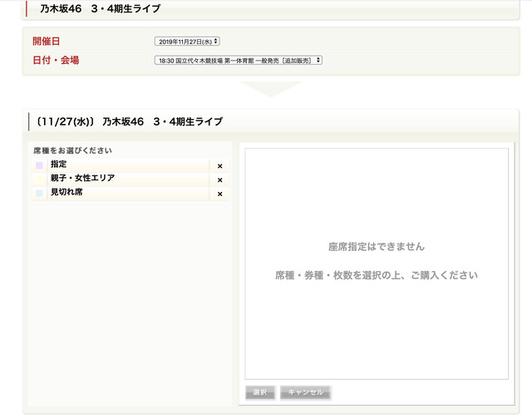This screenshot has width=532, height=419.
Task: Open the 日付・会場 venue dropdown
Action: tap(239, 61)
